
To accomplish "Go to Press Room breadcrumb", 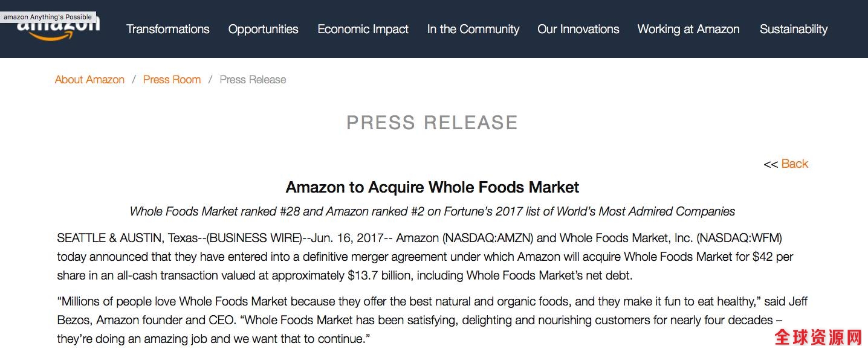I will [x=172, y=80].
